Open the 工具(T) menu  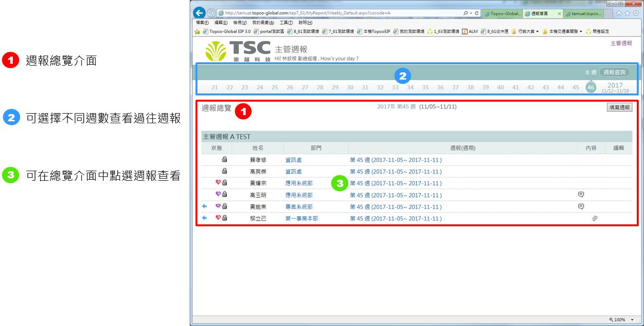pyautogui.click(x=286, y=23)
